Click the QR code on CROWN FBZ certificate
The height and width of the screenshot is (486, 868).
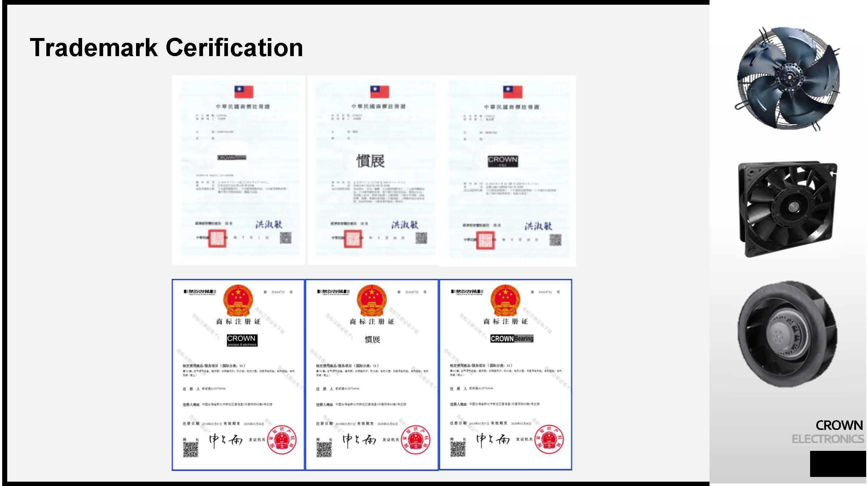click(x=555, y=240)
